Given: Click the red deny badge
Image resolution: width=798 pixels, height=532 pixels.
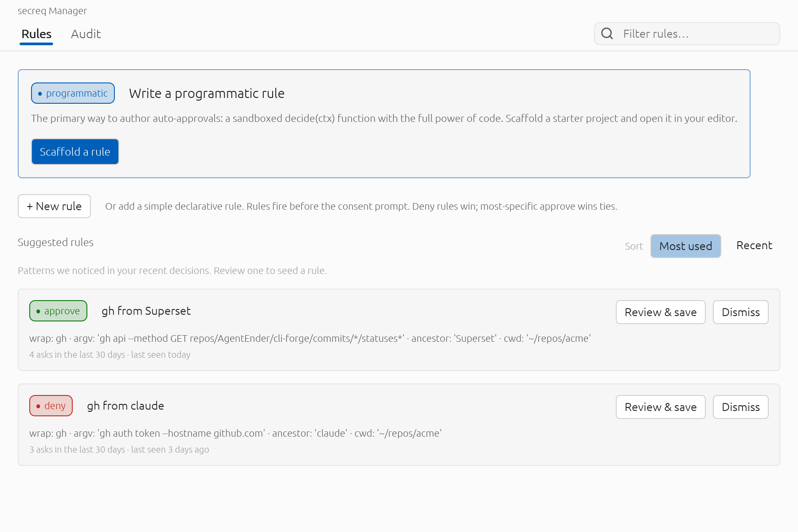Looking at the screenshot, I should coord(51,406).
